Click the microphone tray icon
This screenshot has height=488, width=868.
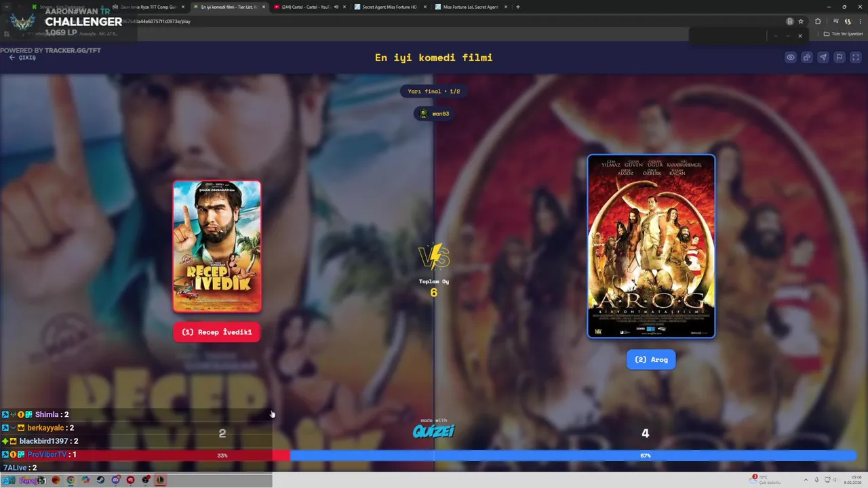click(816, 480)
